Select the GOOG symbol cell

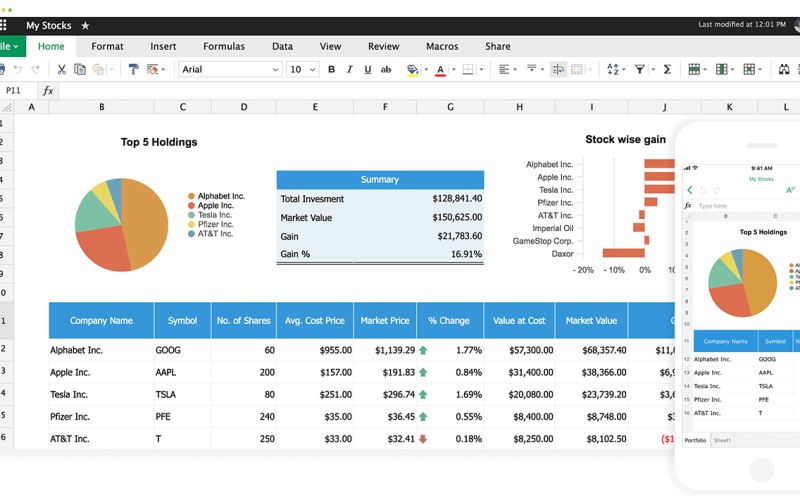[x=182, y=351]
